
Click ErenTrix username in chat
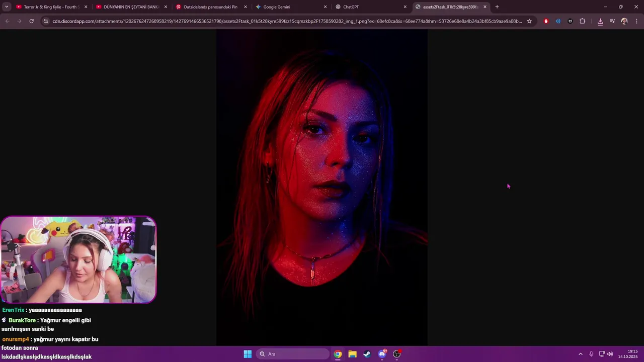click(13, 310)
